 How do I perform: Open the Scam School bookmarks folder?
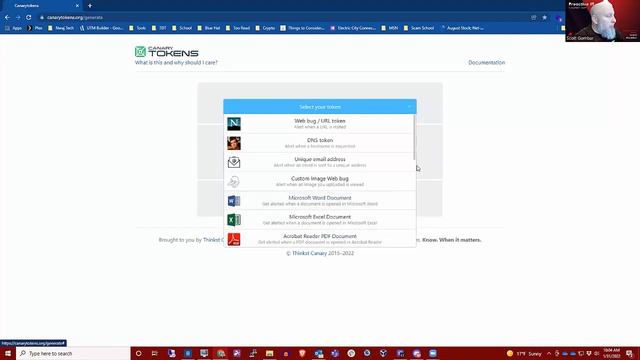click(x=419, y=28)
